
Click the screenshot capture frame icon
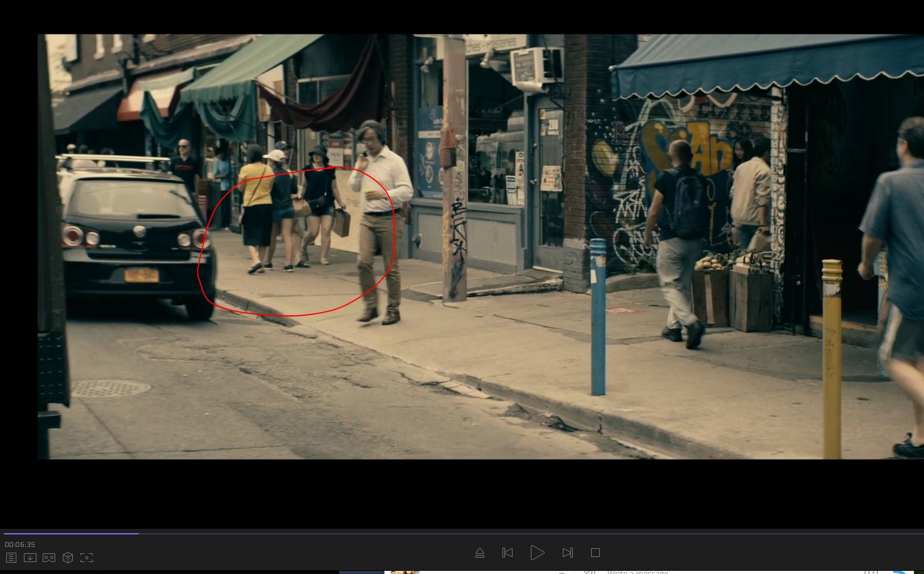(x=87, y=558)
